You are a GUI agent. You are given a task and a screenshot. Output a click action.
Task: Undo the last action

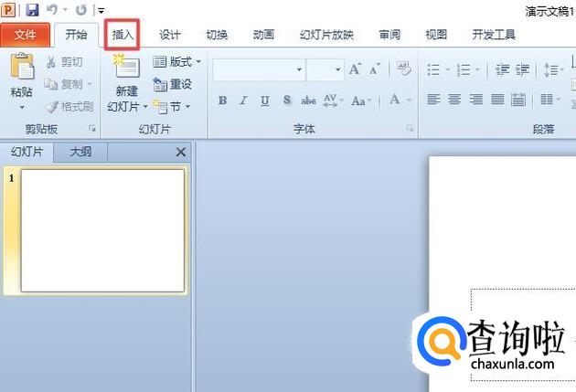coord(52,9)
